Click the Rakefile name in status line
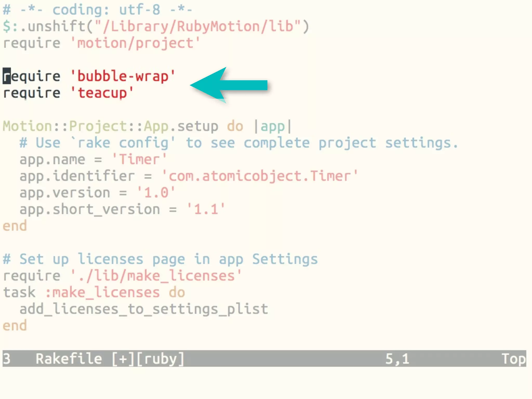 point(69,359)
